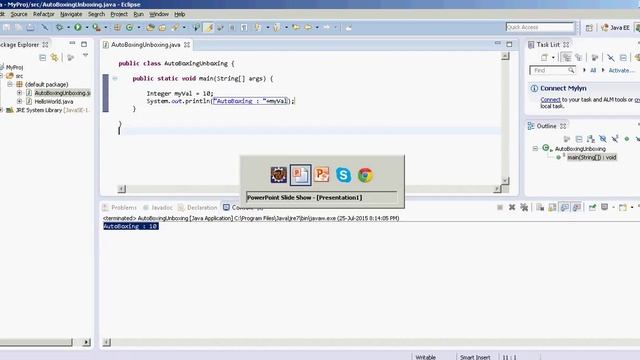Click the Open Type toolbar icon
640x360 pixels.
click(150, 27)
